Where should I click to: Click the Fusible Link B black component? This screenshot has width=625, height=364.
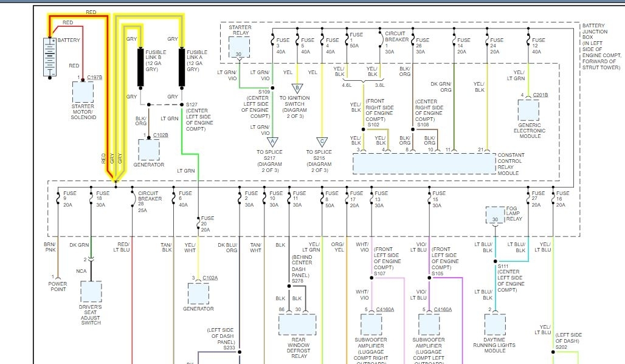[x=140, y=67]
